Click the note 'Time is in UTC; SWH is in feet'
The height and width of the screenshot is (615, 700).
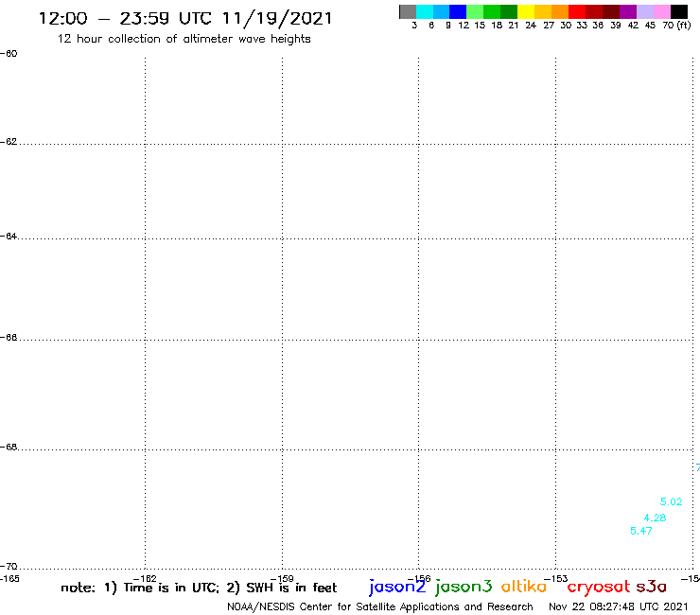coord(199,588)
